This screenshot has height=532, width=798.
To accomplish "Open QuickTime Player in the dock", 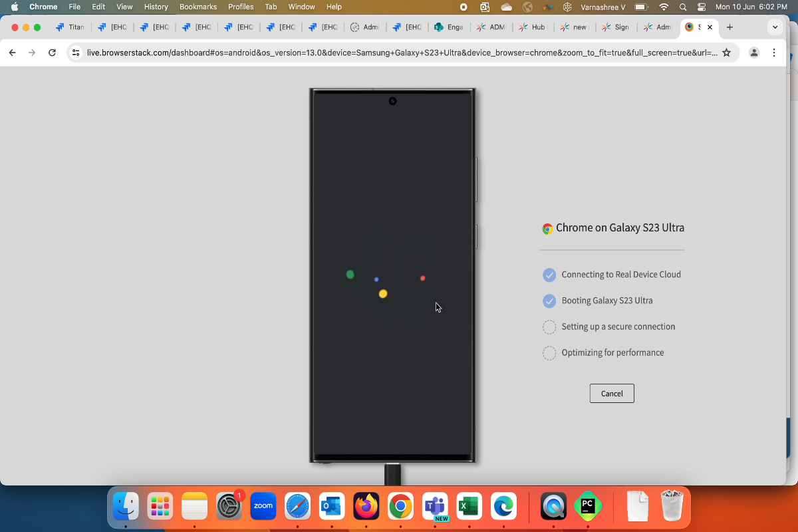I will (553, 506).
